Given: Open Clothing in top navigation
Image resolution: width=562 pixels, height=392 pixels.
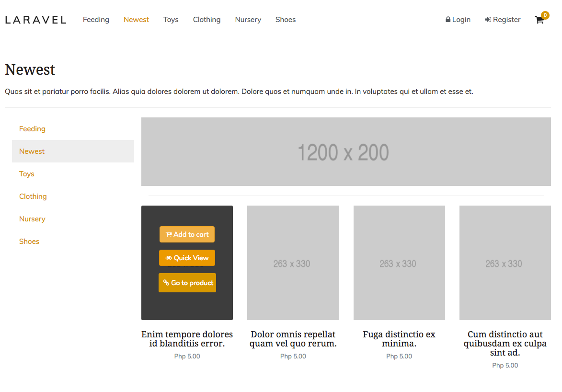Looking at the screenshot, I should click(207, 20).
